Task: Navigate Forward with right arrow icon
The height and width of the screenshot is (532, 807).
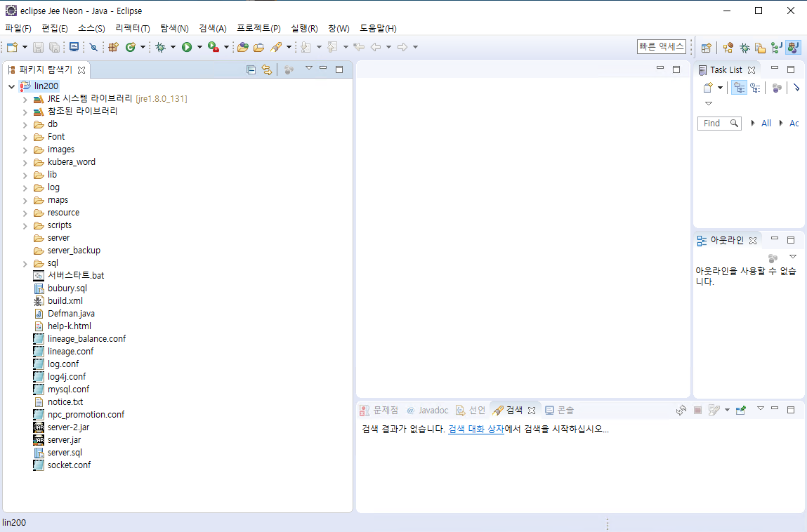Action: point(402,47)
